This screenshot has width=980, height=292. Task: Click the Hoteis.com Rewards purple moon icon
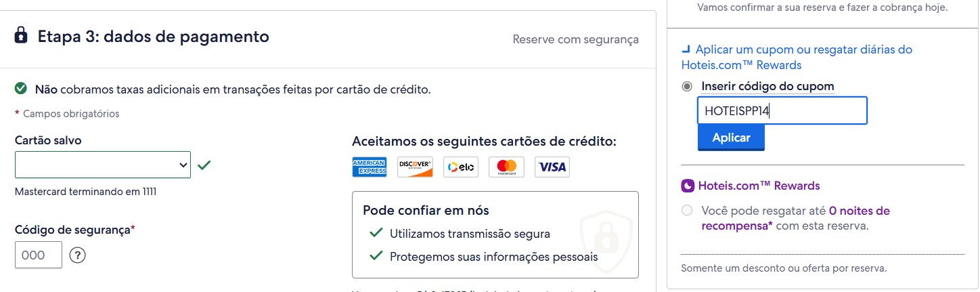688,186
